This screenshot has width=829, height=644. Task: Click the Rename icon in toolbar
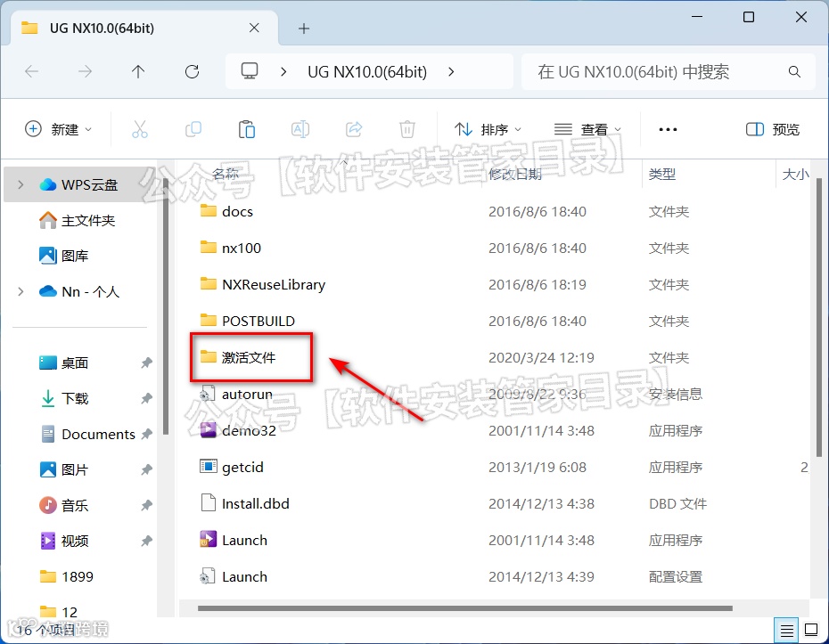pyautogui.click(x=300, y=129)
